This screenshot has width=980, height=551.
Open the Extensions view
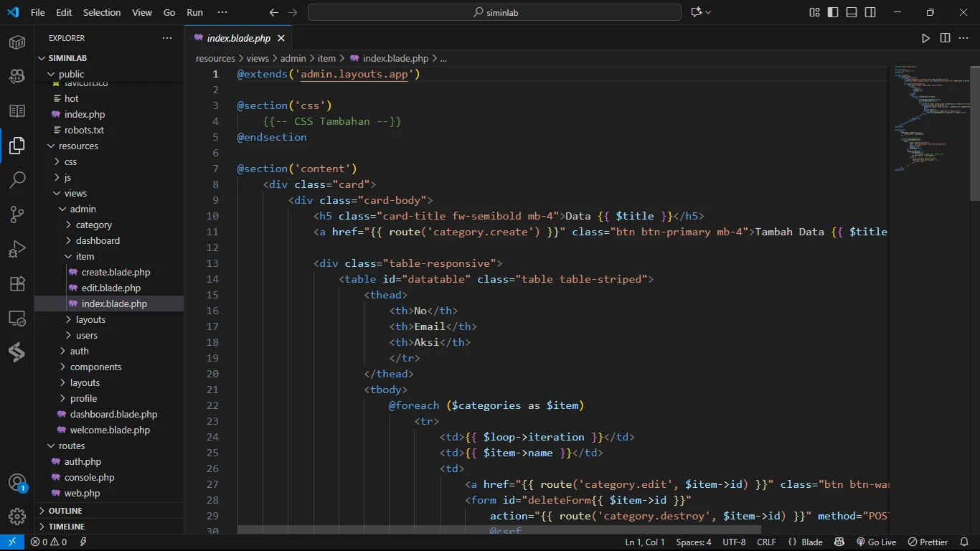click(x=17, y=283)
